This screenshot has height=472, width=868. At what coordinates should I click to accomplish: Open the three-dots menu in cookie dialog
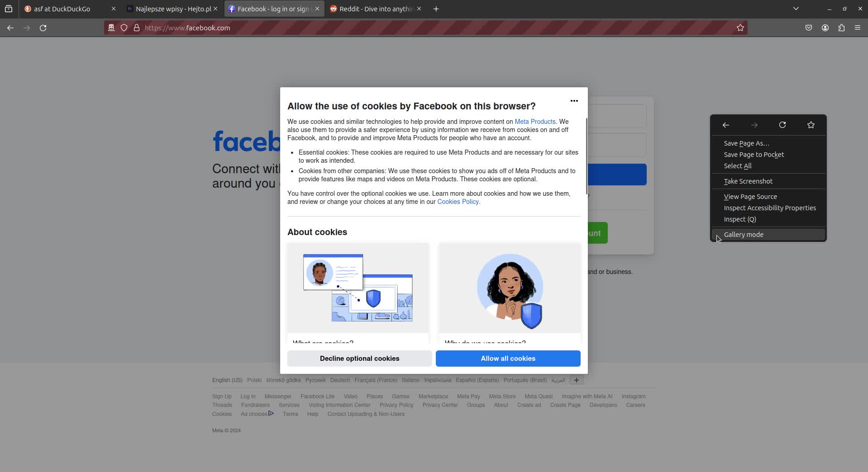(x=574, y=101)
